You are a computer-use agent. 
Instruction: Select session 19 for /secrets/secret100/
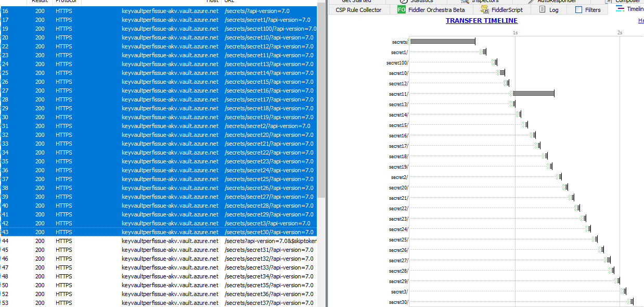[x=158, y=29]
